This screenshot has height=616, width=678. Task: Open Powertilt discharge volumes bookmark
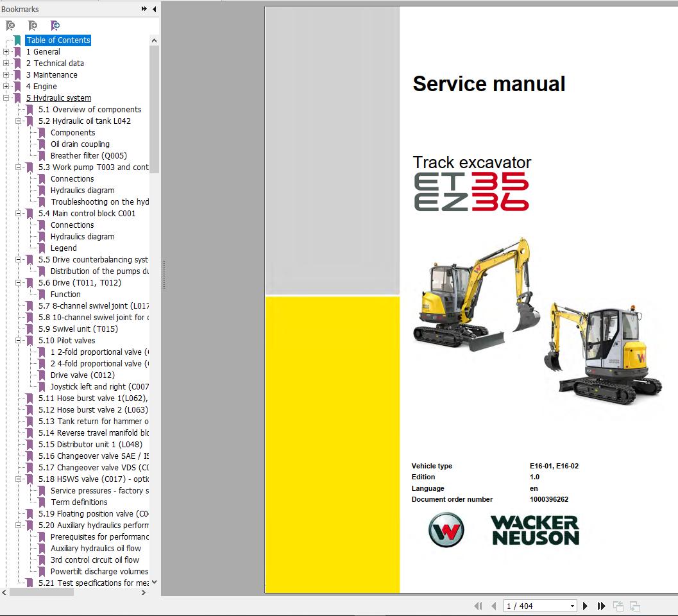[99, 572]
